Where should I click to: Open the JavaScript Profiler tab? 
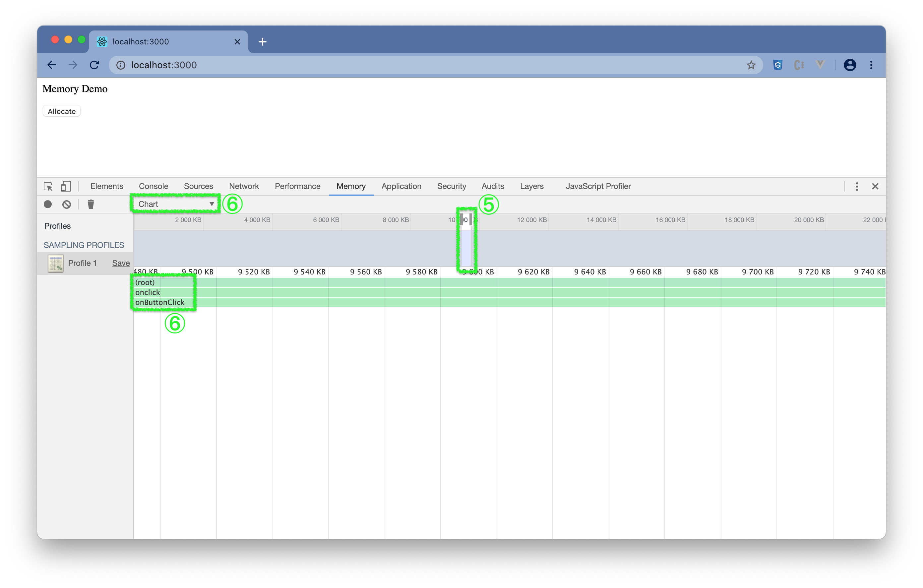598,186
